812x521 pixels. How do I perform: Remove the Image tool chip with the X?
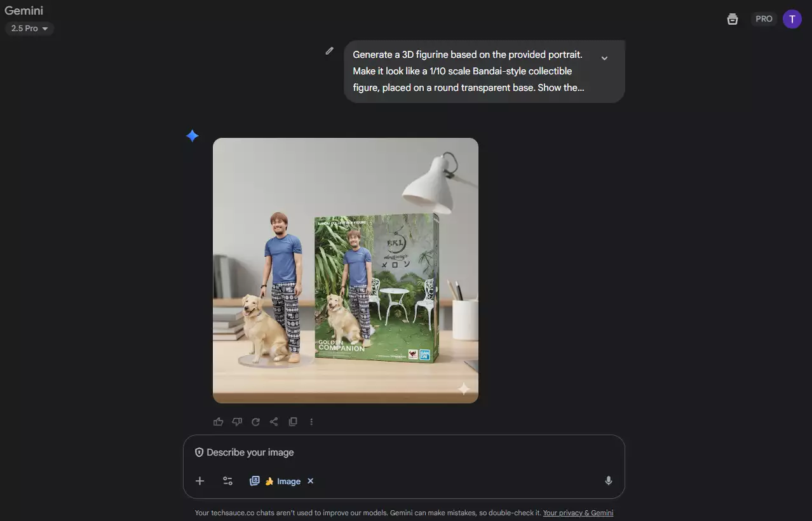click(x=311, y=481)
